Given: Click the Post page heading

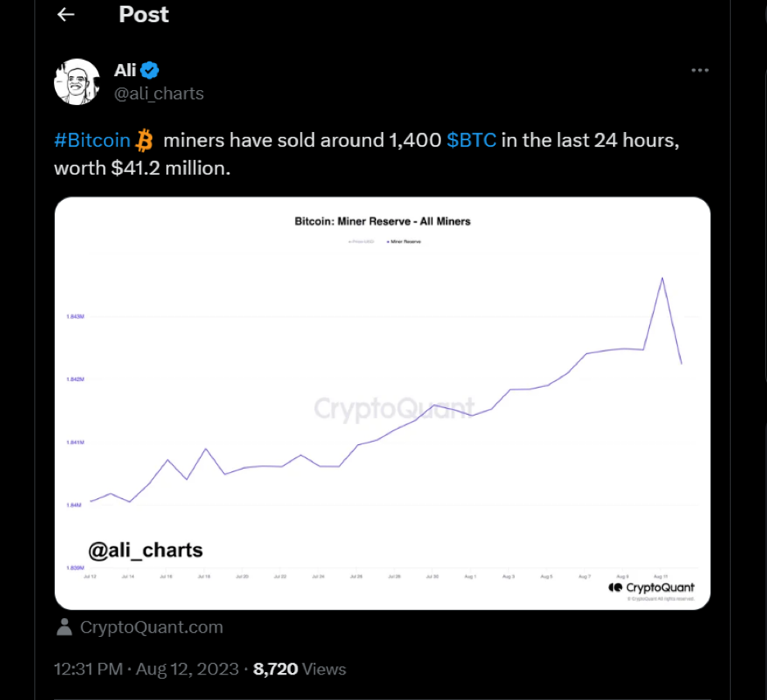Looking at the screenshot, I should [143, 15].
